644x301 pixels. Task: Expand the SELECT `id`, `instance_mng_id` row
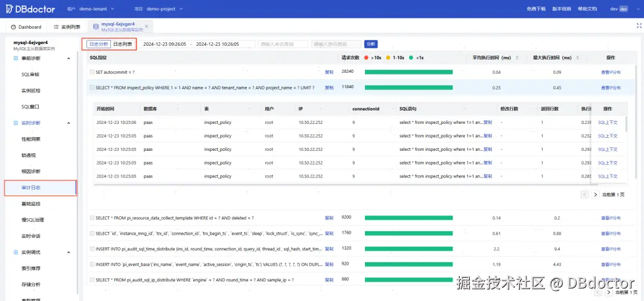(92, 233)
